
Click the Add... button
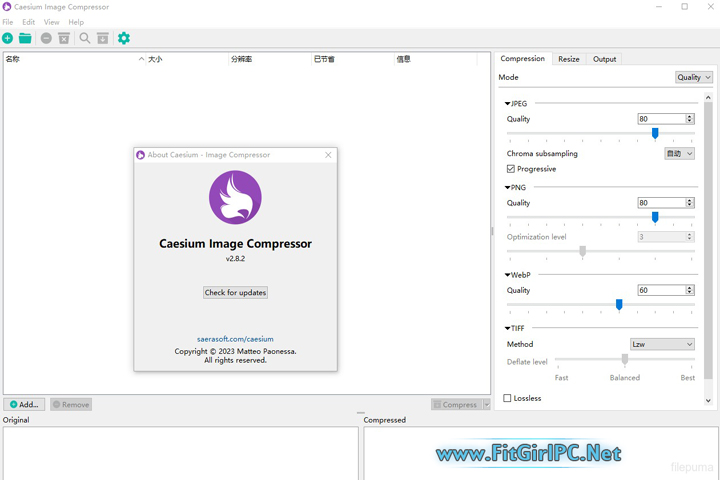(24, 405)
